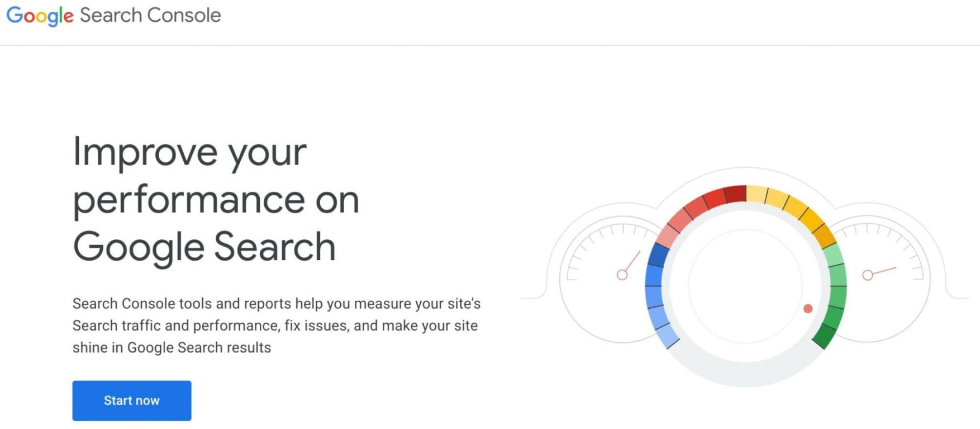980x429 pixels.
Task: Select the orange segment on the dial
Action: [825, 235]
